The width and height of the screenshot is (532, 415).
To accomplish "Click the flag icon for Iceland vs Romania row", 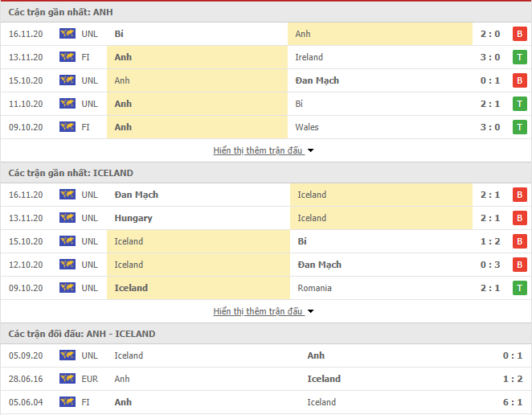I will 68,288.
